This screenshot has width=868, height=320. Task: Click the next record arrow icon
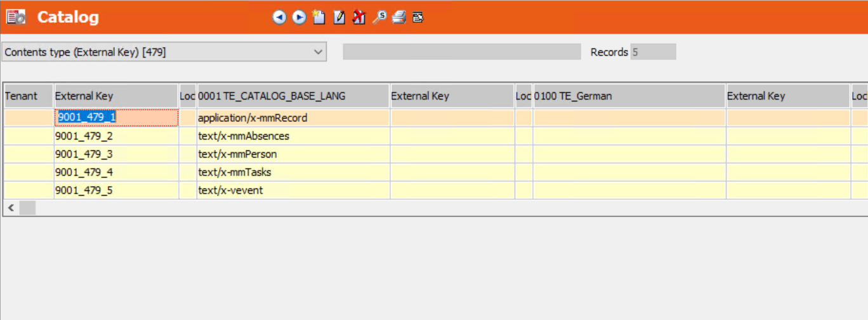click(x=299, y=17)
